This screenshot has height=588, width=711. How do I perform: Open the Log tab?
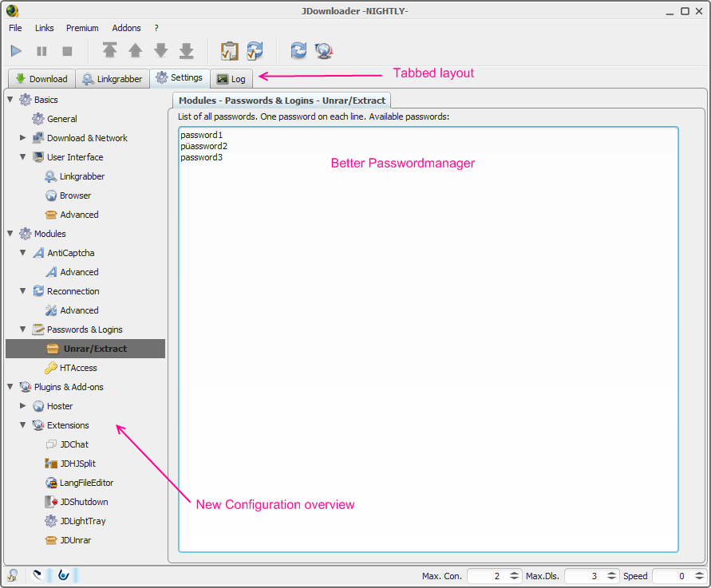(x=231, y=79)
